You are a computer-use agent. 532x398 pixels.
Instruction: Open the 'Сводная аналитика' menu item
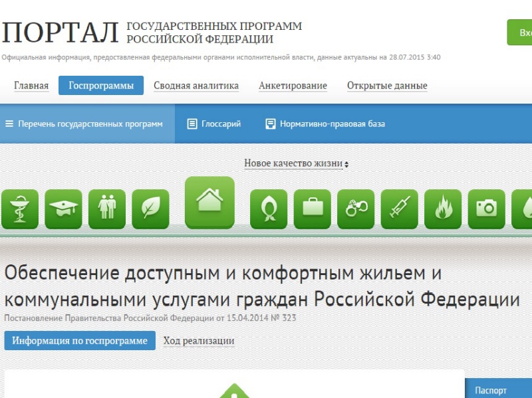click(196, 86)
